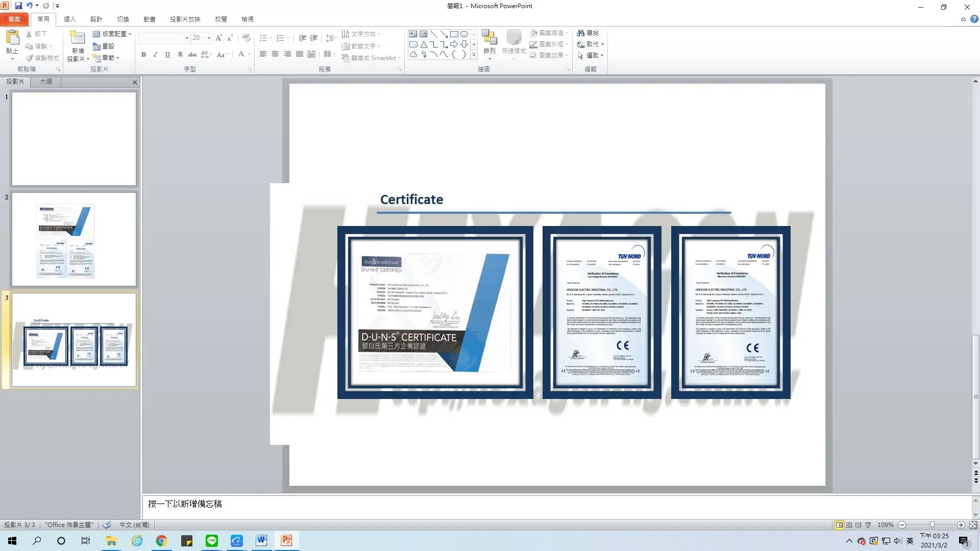
Task: Open the font size dropdown
Action: [x=209, y=38]
